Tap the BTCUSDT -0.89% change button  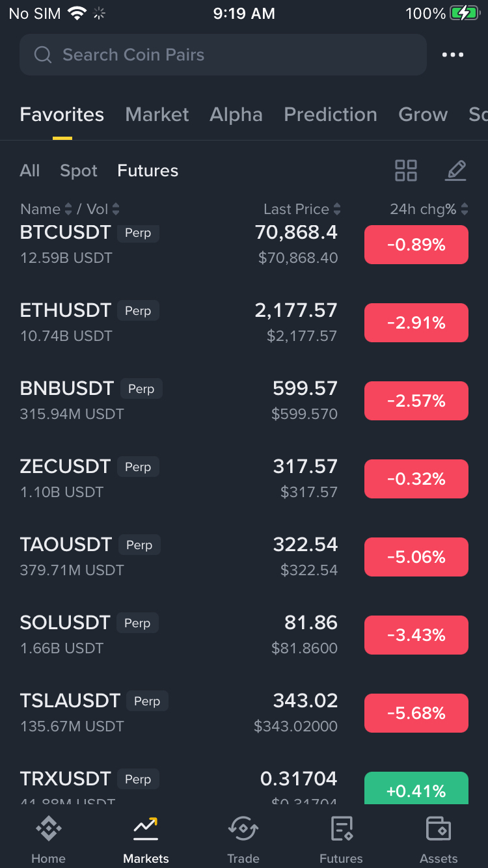(x=416, y=245)
